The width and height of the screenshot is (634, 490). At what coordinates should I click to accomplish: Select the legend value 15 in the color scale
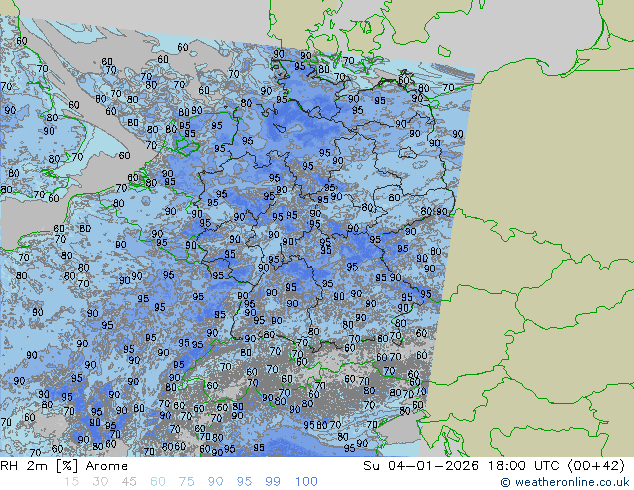[71, 482]
